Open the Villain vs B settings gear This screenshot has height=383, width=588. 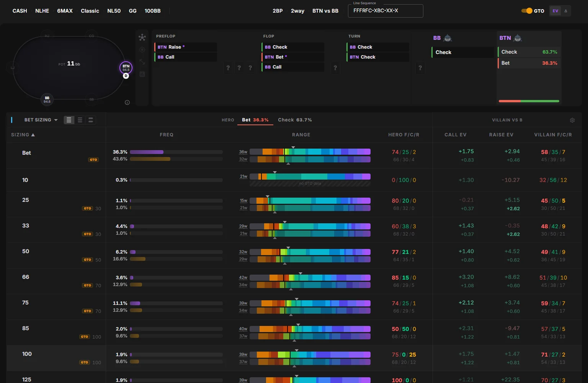(572, 120)
